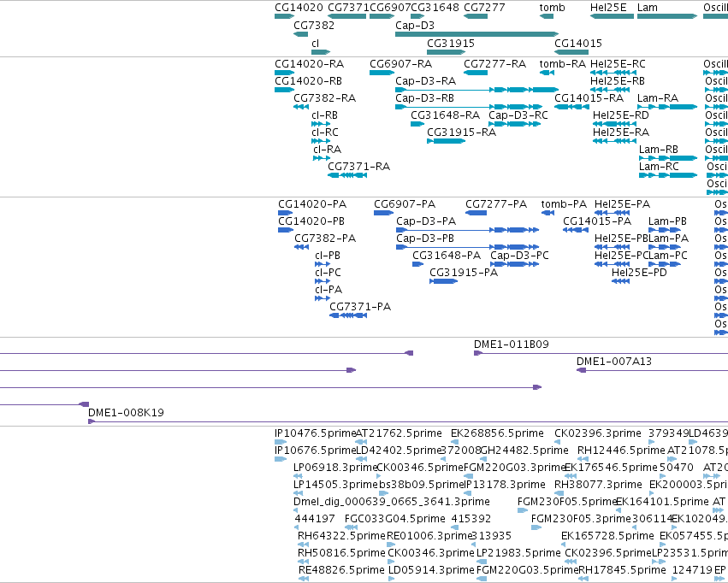728x583 pixels.
Task: Click EST FGC033G04.5prime
Action: tap(394, 519)
